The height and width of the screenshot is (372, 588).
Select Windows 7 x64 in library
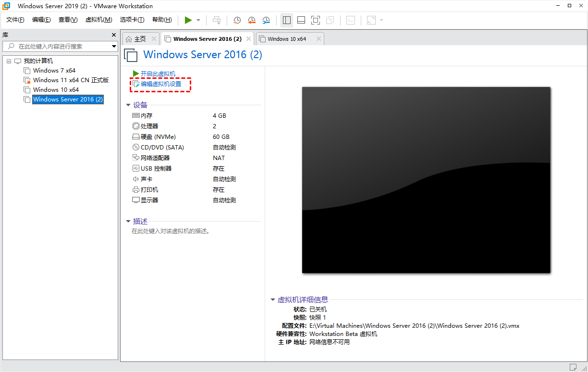54,71
